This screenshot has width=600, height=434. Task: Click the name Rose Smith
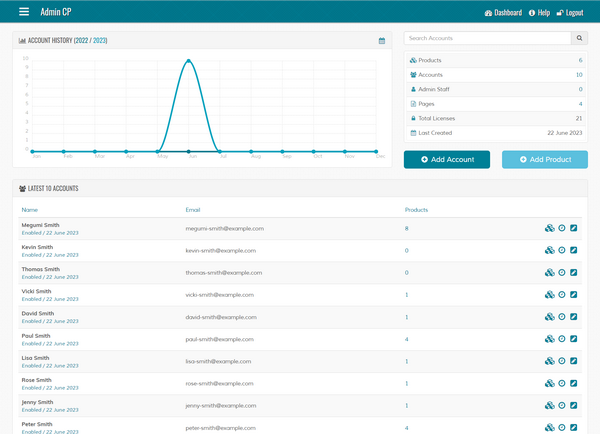(x=36, y=380)
